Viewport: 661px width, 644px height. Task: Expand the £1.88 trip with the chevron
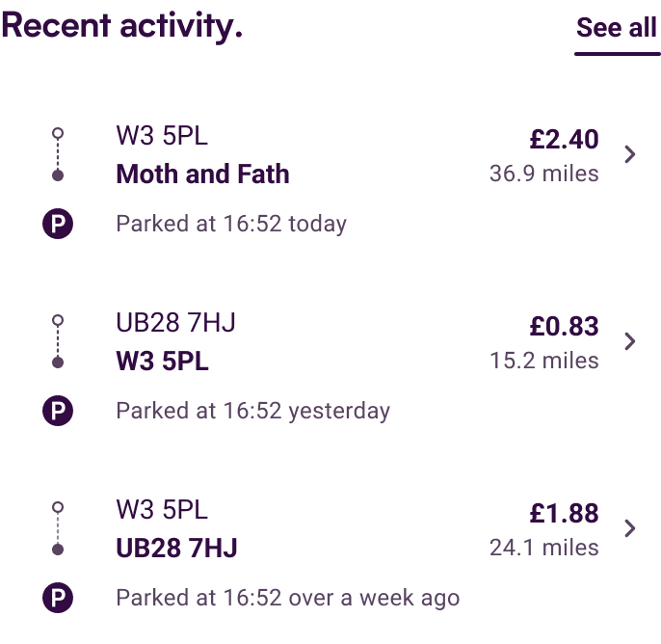tap(630, 528)
